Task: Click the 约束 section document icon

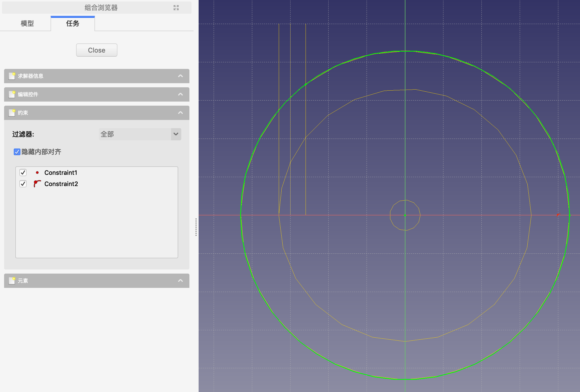Action: pos(12,113)
